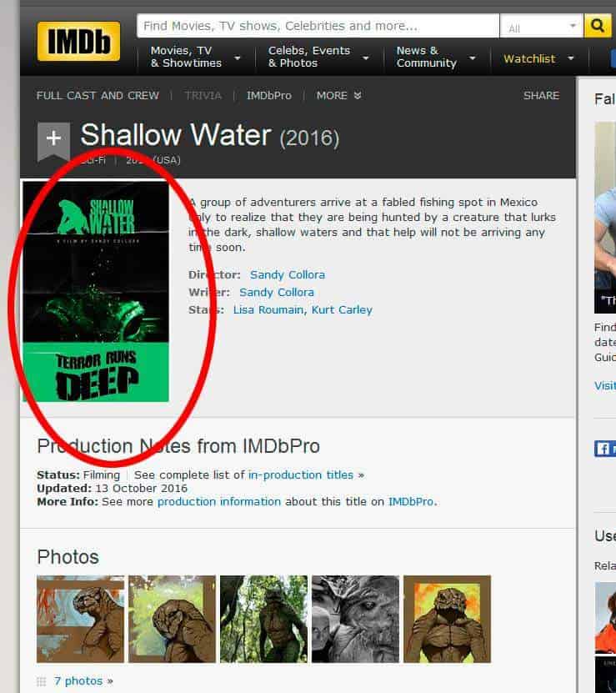Click the Facebook icon in sidebar

click(603, 449)
